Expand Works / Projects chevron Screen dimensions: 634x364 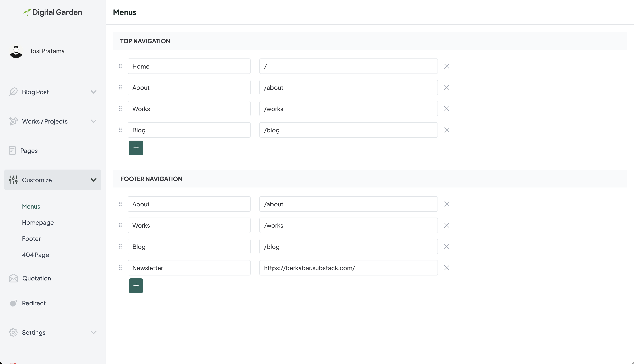(x=93, y=121)
